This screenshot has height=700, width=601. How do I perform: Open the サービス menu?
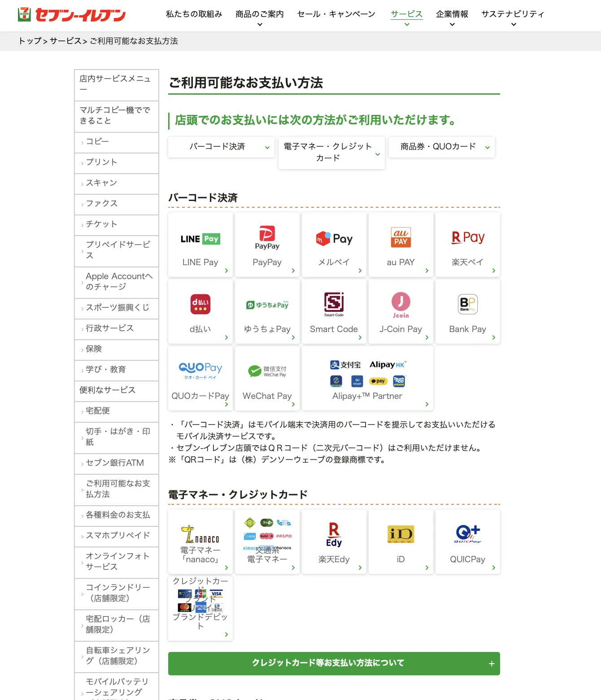pos(407,17)
